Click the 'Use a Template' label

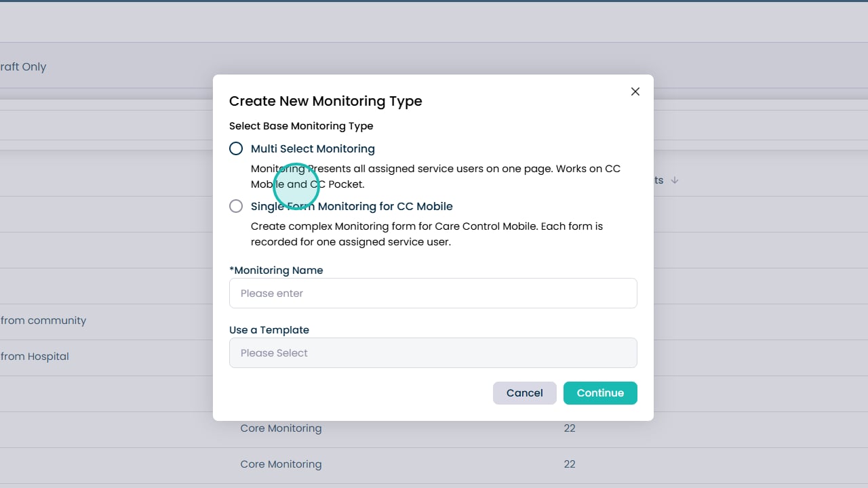(269, 330)
